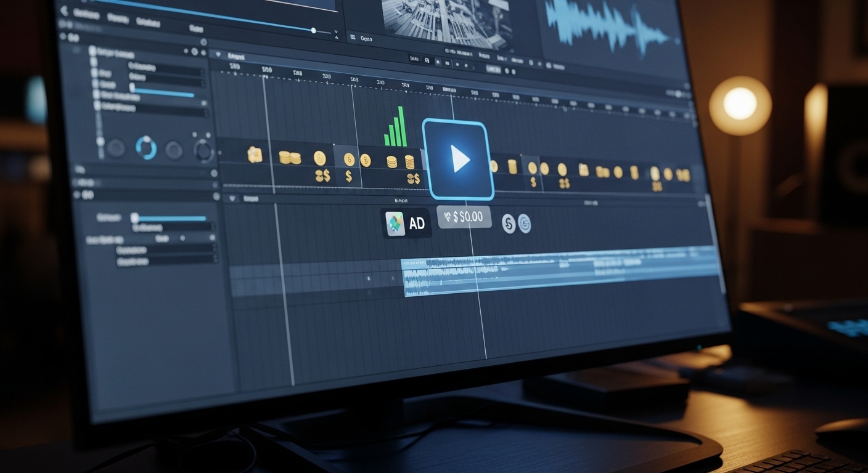Open the dropdown chevron at the top right toolbar

(x=336, y=31)
